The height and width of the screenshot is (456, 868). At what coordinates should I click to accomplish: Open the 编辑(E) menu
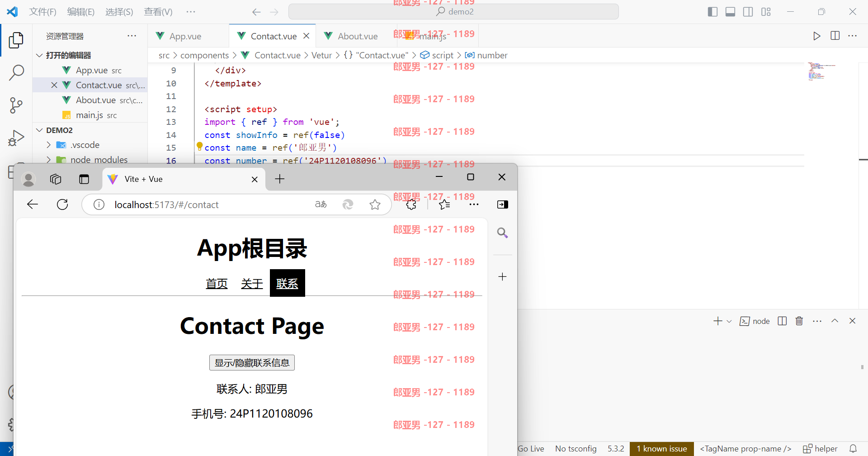coord(81,12)
